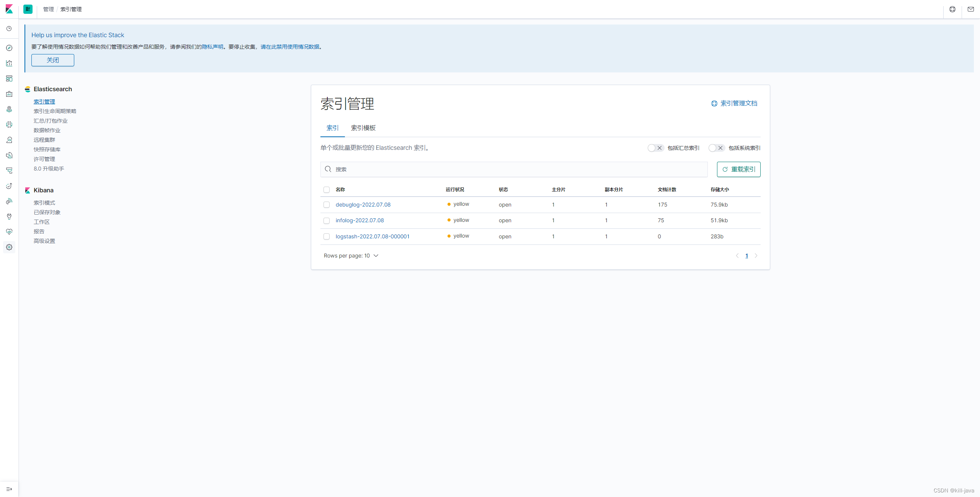Open index infolog-2022.07.08
Screen dimensions: 980x497
(359, 220)
